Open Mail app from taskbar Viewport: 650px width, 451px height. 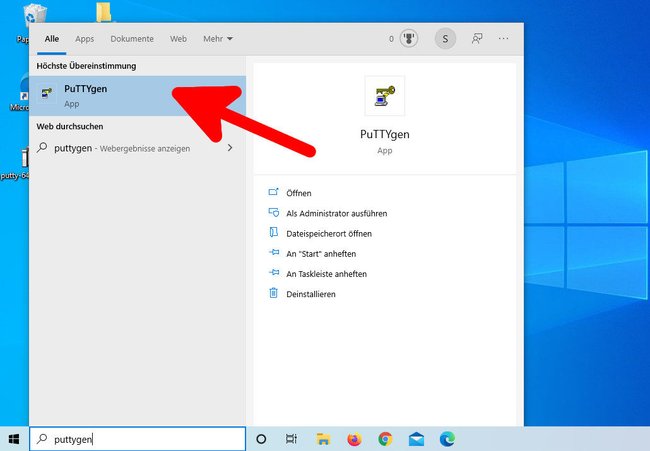(416, 439)
